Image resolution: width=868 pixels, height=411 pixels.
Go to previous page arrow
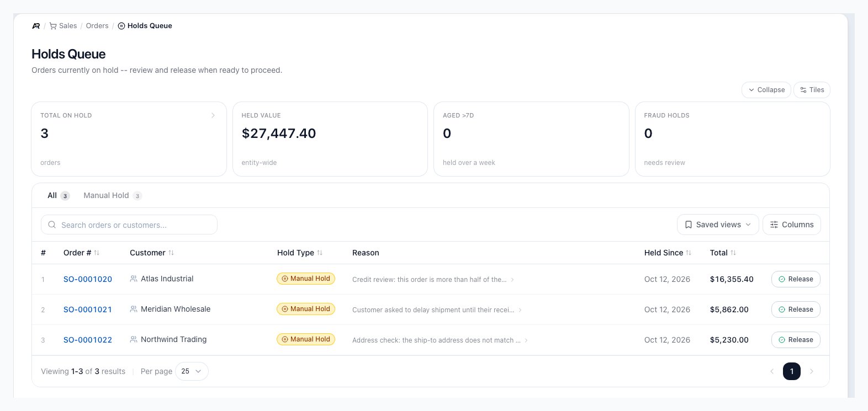click(772, 371)
